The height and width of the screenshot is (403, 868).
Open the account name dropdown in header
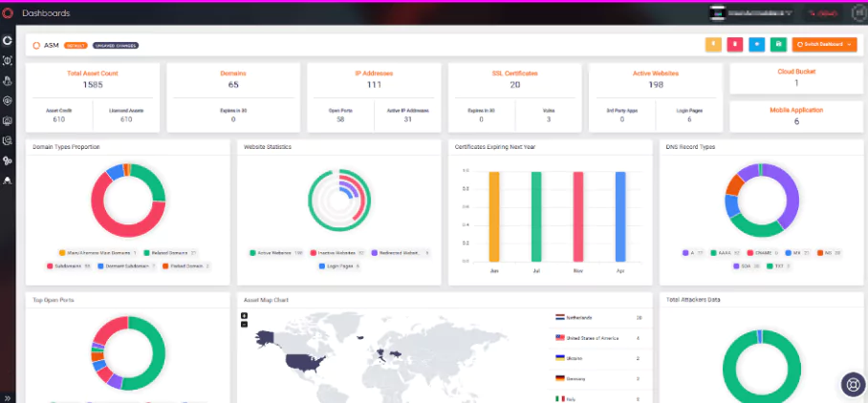750,12
